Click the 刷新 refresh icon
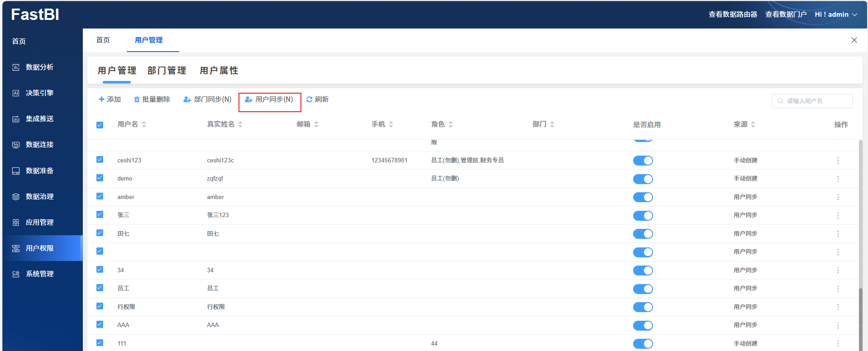 [309, 100]
